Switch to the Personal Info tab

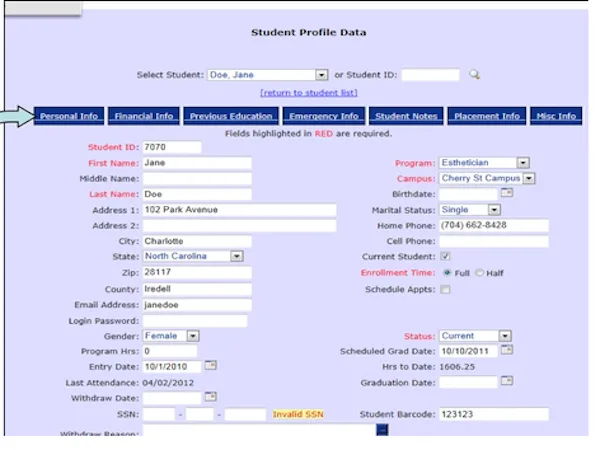coord(69,116)
